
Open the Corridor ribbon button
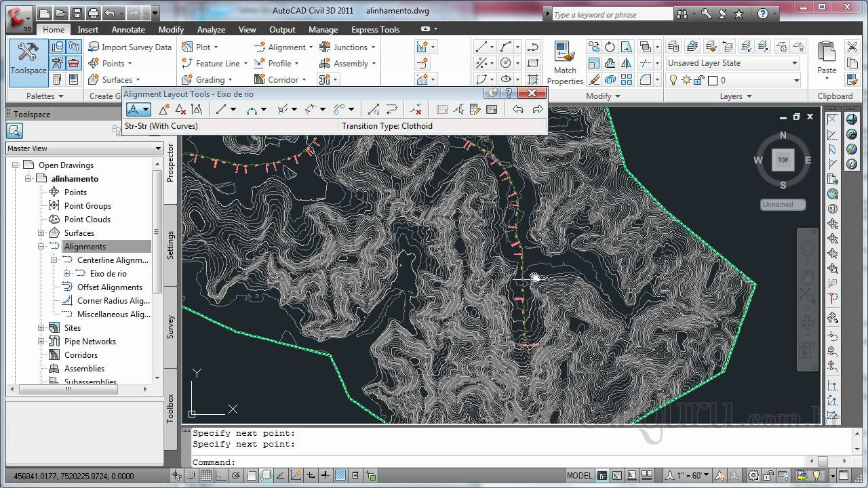279,79
